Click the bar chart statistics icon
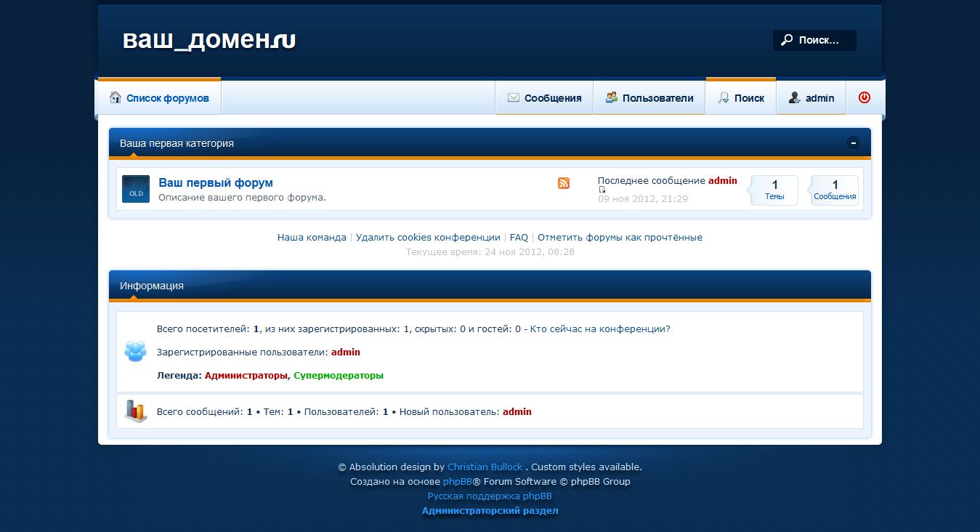Screen dimensions: 980x532 tap(135, 411)
